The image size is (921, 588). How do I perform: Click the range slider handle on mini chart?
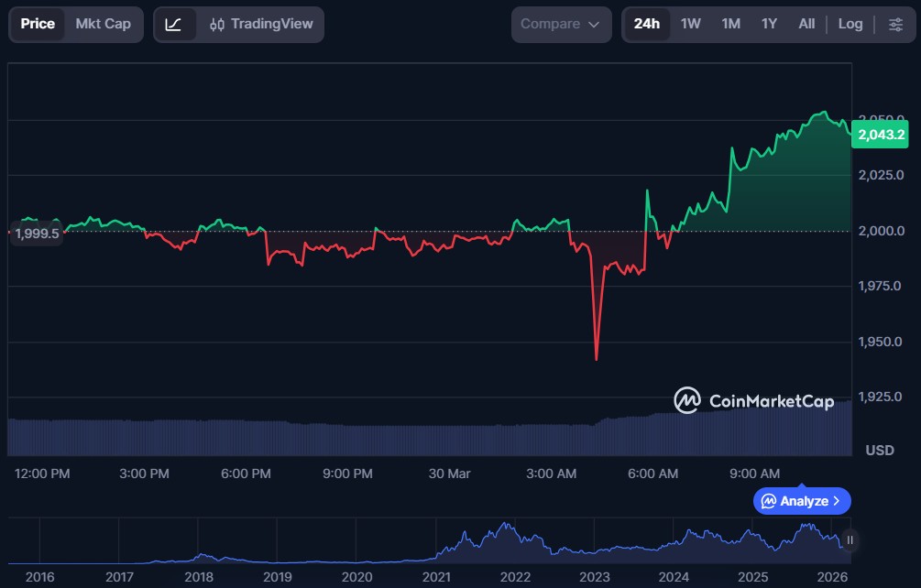coord(850,540)
